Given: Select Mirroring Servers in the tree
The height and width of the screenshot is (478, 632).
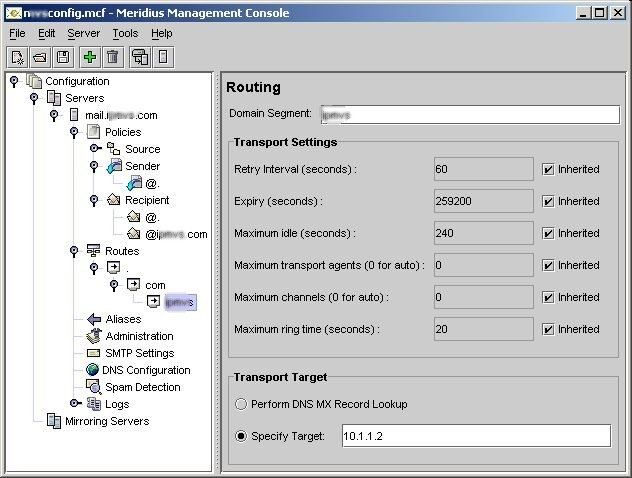Looking at the screenshot, I should click(x=108, y=421).
